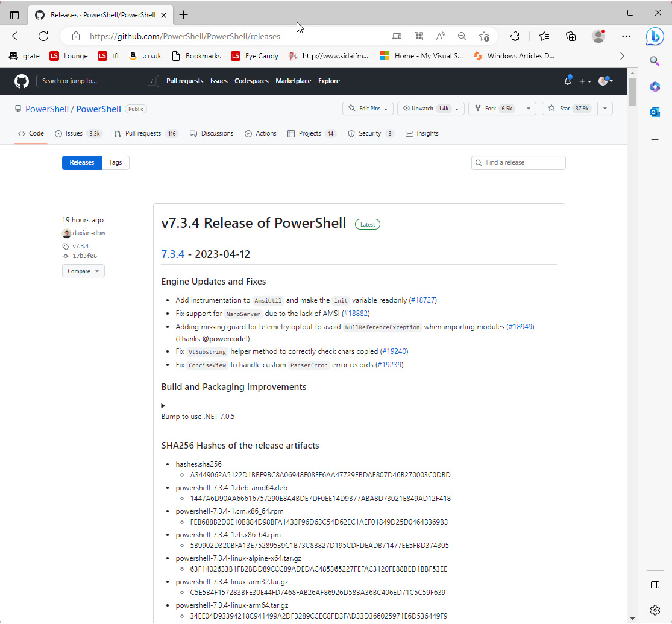Open the Insights tab
Screen dimensions: 672x624
click(x=422, y=134)
